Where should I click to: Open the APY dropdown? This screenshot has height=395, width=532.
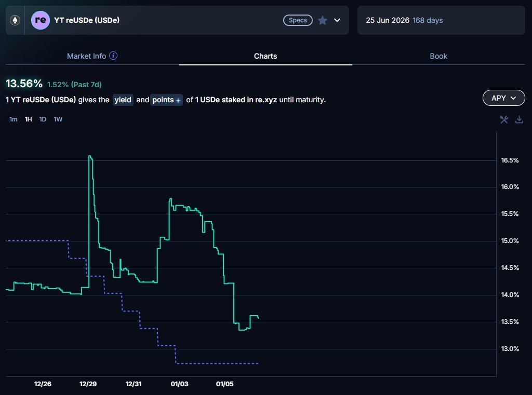503,98
